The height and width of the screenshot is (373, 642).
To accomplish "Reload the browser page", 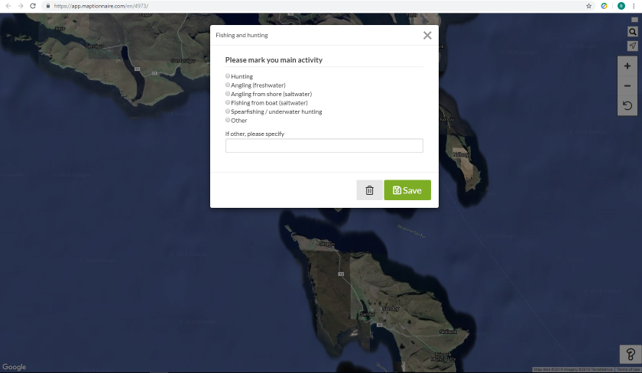I will (33, 6).
